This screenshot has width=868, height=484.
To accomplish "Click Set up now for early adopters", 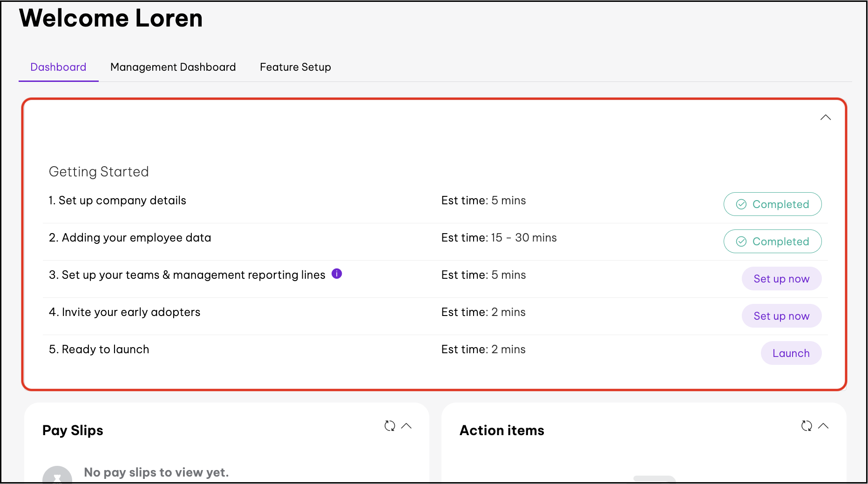I will click(x=781, y=316).
